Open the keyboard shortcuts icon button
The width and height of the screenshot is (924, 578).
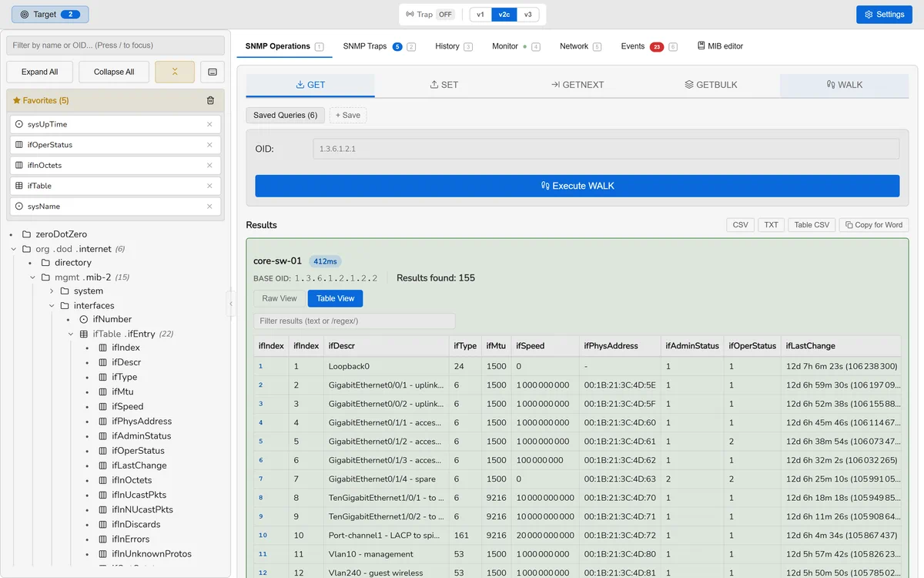click(x=213, y=72)
